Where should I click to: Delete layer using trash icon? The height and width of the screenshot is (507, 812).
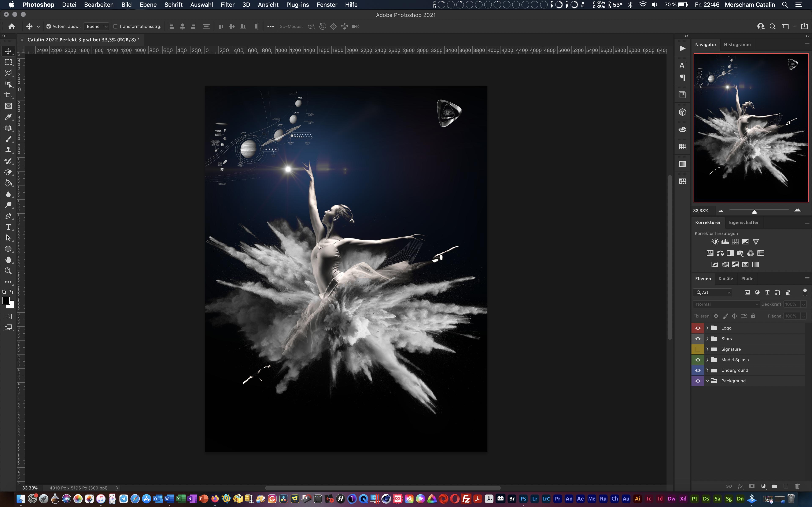798,486
